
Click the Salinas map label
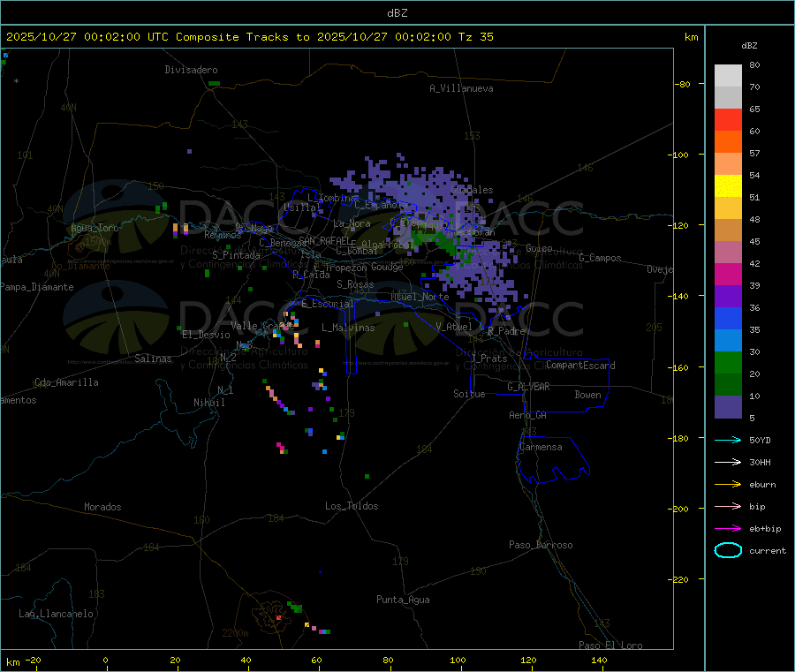153,359
